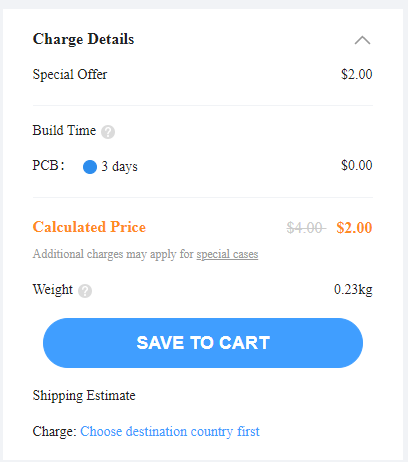The image size is (408, 462).
Task: Click the 3 days option text
Action: click(119, 166)
